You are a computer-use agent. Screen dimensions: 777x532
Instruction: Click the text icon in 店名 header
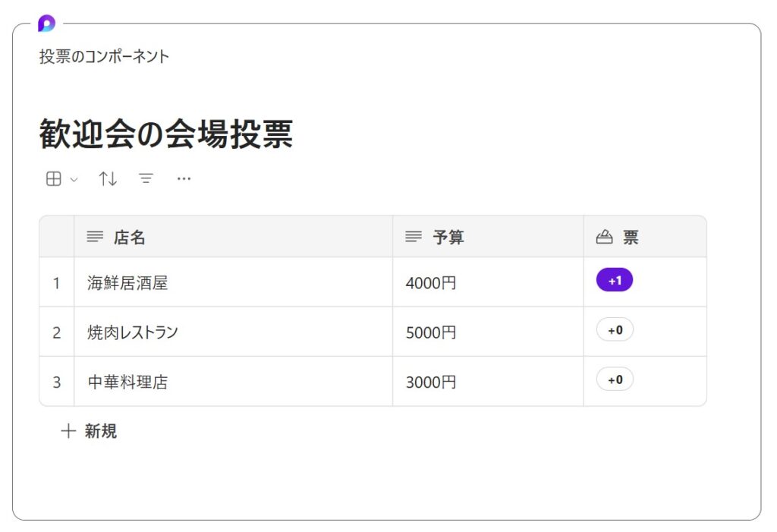click(95, 238)
